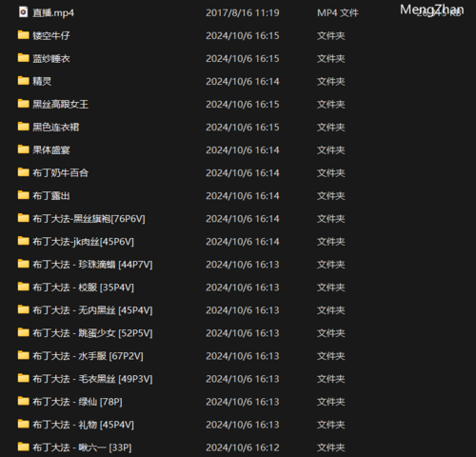
Task: Click the folder icon of the [52P5V] folder
Action: [x=23, y=332]
